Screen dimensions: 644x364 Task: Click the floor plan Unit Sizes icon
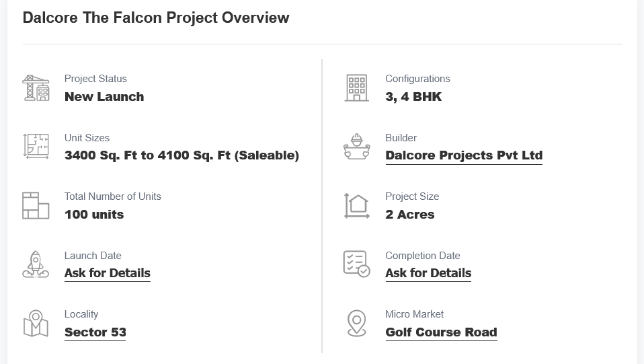(36, 146)
